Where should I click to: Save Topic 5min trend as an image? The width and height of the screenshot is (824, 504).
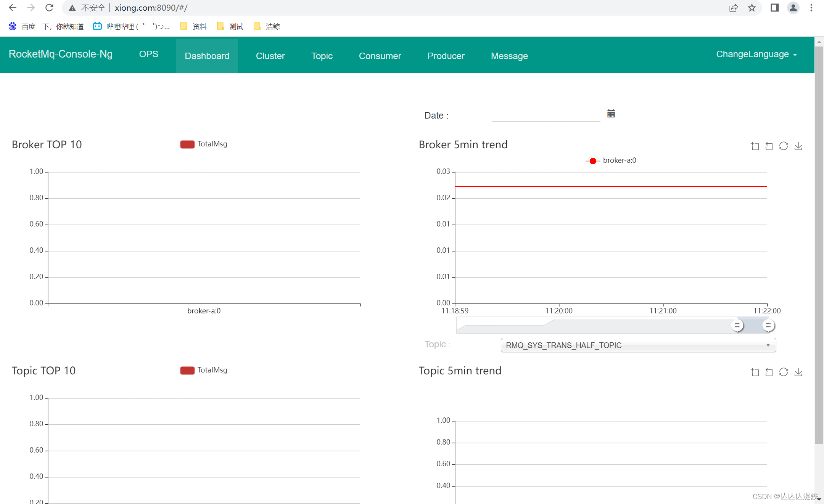[x=798, y=372]
